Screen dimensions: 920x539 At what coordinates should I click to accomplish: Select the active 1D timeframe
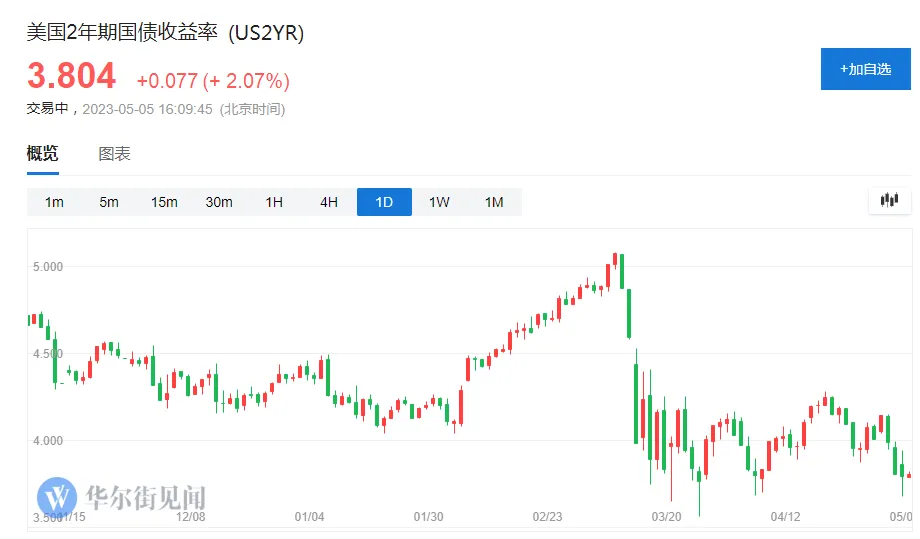click(x=384, y=202)
